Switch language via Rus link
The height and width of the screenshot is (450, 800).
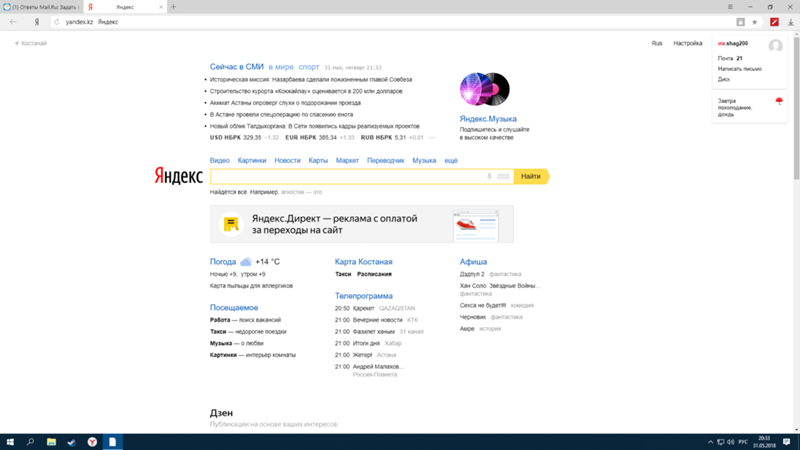[x=657, y=43]
